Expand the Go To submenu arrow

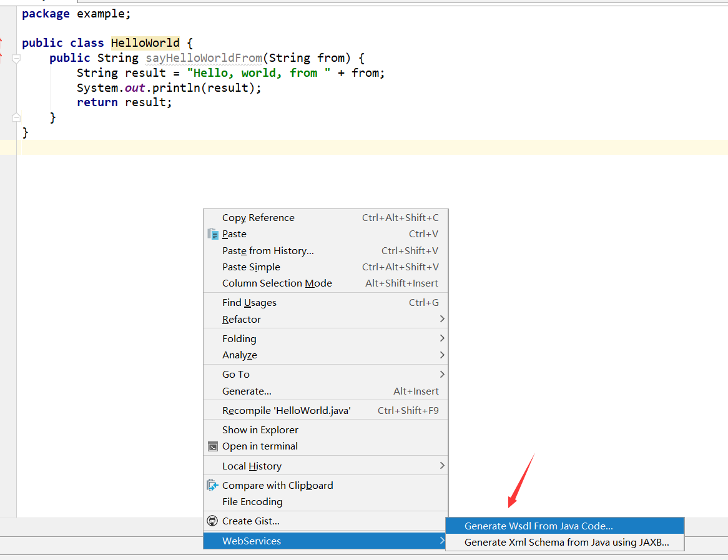[441, 374]
